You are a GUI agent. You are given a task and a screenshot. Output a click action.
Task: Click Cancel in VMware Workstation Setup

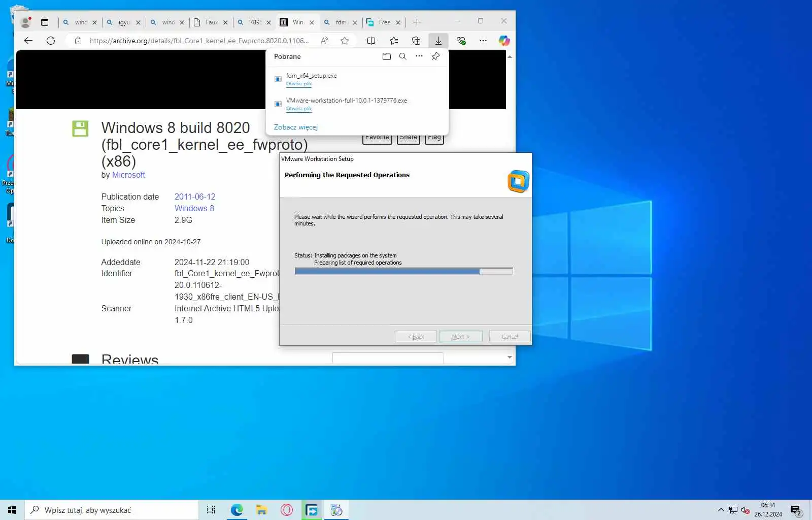click(x=510, y=337)
